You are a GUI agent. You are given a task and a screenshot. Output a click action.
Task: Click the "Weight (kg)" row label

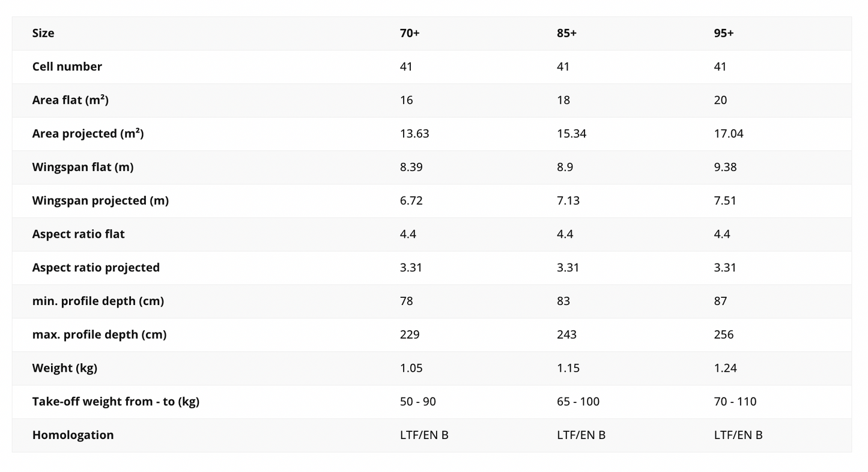pyautogui.click(x=65, y=368)
